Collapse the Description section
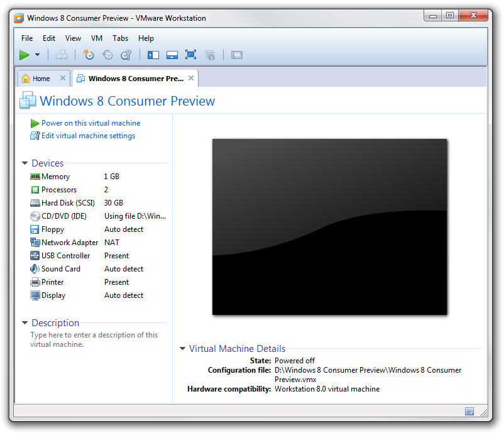 tap(25, 323)
